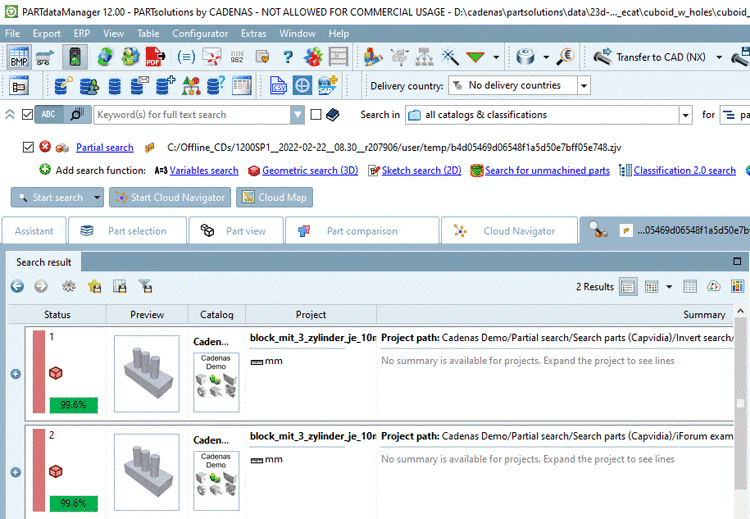Click the 99.6% match bar in result 2

pyautogui.click(x=74, y=503)
